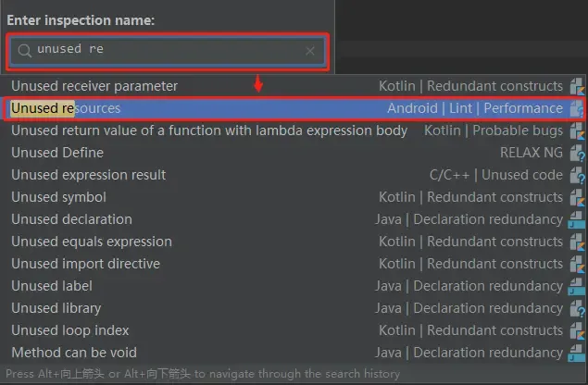Clear the inspection search with X
The width and height of the screenshot is (588, 385).
[x=310, y=51]
